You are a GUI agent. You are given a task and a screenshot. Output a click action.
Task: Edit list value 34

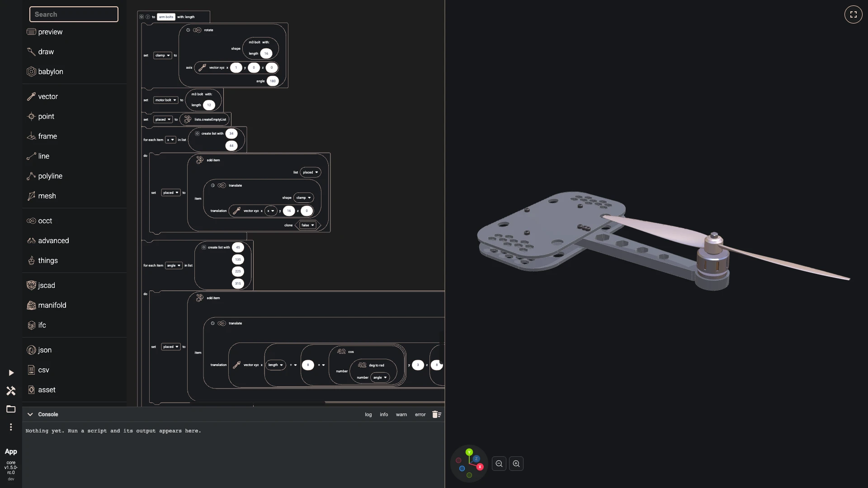point(231,134)
